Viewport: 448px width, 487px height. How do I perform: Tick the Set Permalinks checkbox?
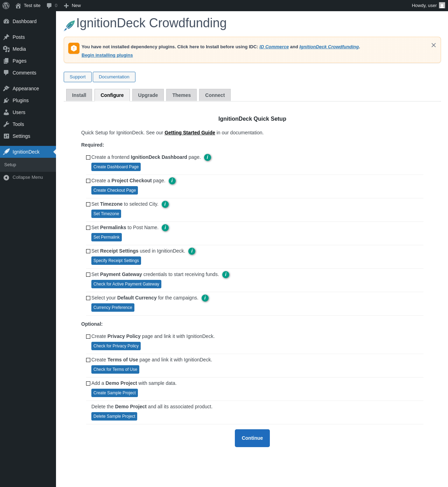pyautogui.click(x=88, y=228)
